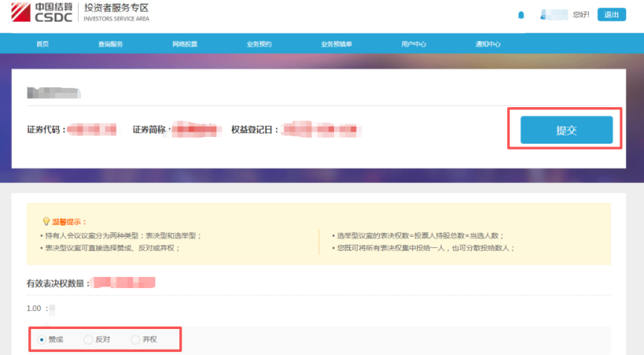
Task: Select the 赞成 radio option
Action: click(42, 339)
